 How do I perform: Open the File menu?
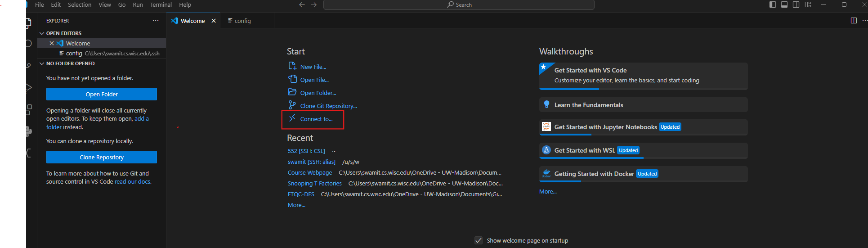(x=40, y=5)
